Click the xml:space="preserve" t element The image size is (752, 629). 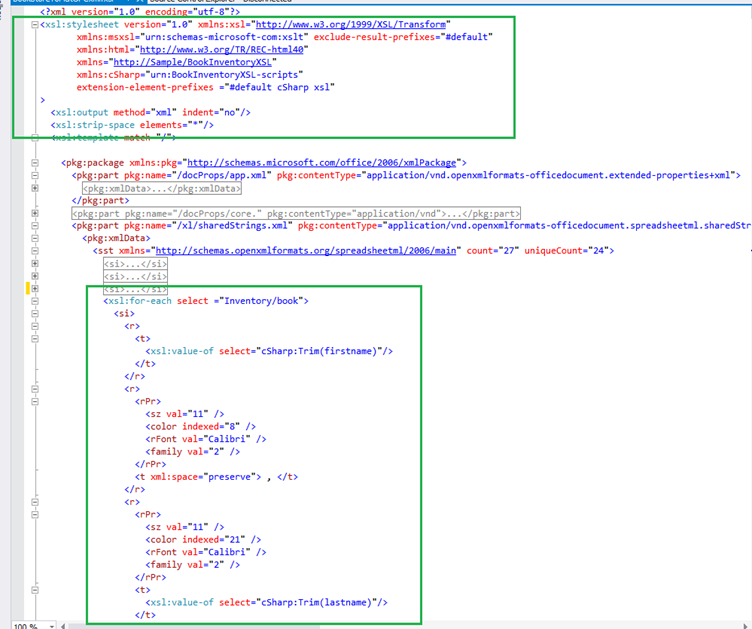click(x=216, y=477)
